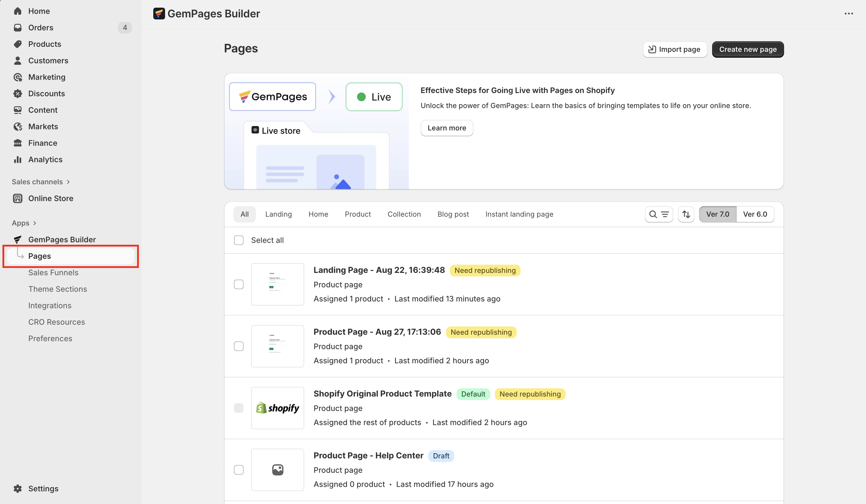The width and height of the screenshot is (866, 504).
Task: Tick checkbox for Product Page Help Center
Action: [238, 470]
